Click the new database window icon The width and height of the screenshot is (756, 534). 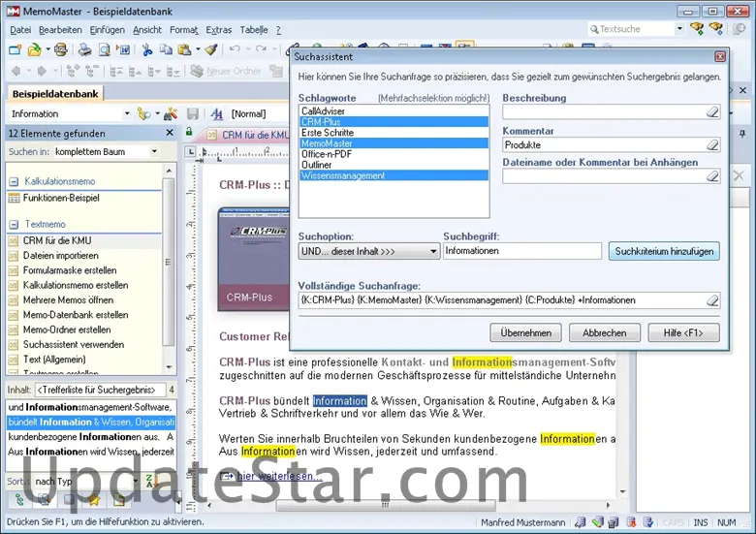point(16,49)
